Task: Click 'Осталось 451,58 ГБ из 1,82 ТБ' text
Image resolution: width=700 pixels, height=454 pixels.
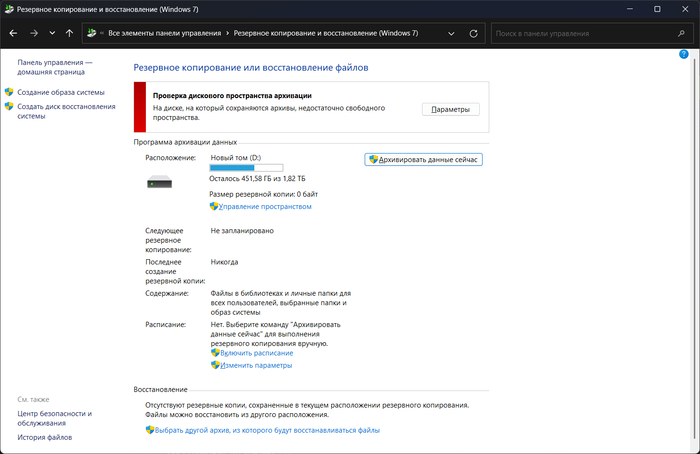Action: 257,179
